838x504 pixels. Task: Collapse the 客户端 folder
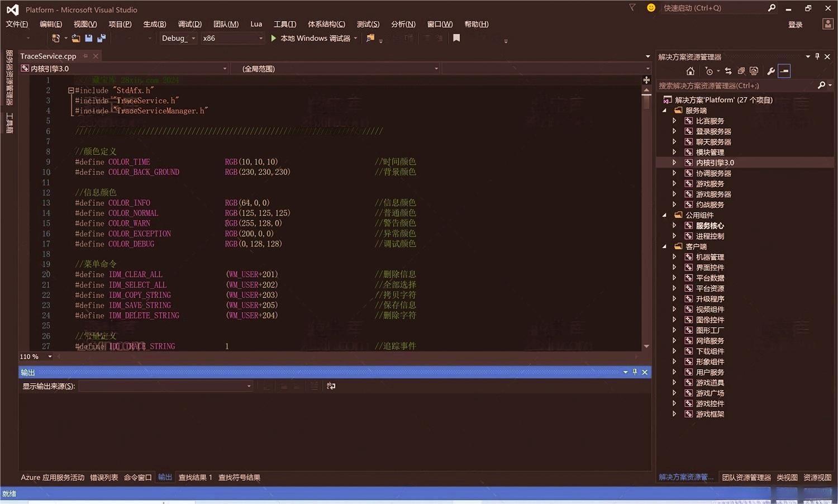pos(665,246)
